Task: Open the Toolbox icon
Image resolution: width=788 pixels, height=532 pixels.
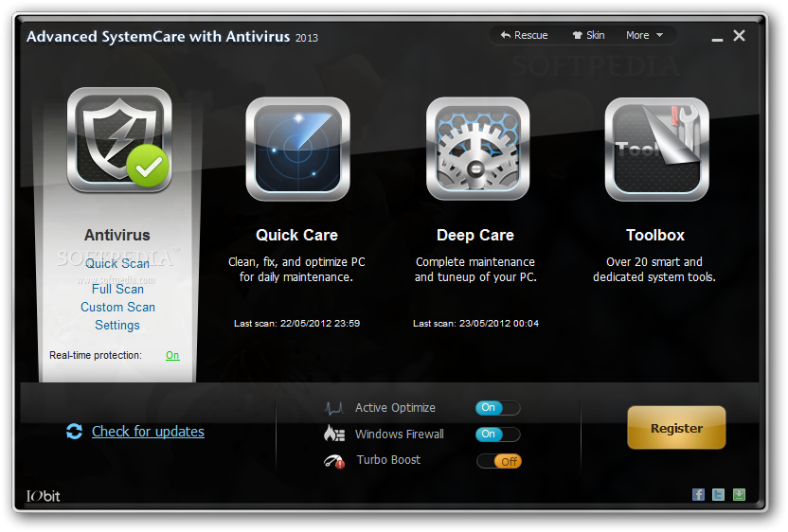Action: (657, 150)
